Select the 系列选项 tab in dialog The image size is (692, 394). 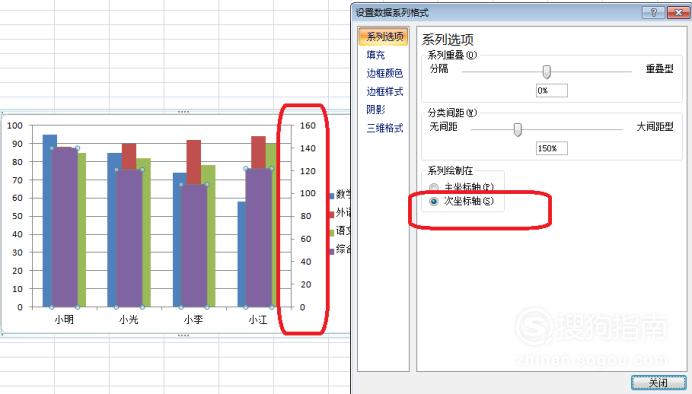[383, 37]
